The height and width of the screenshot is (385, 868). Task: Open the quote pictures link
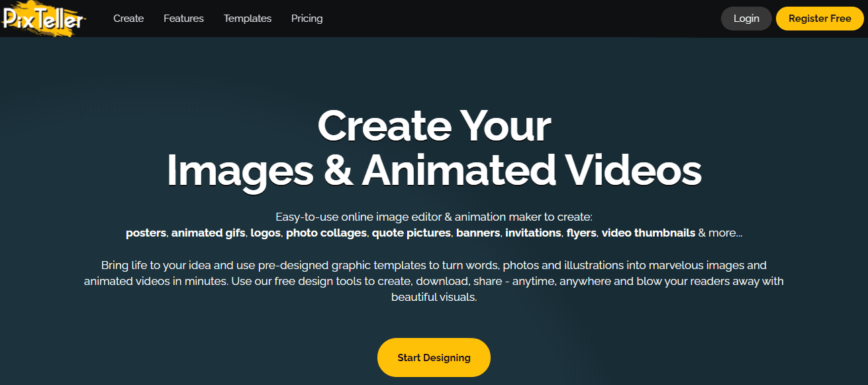(412, 233)
